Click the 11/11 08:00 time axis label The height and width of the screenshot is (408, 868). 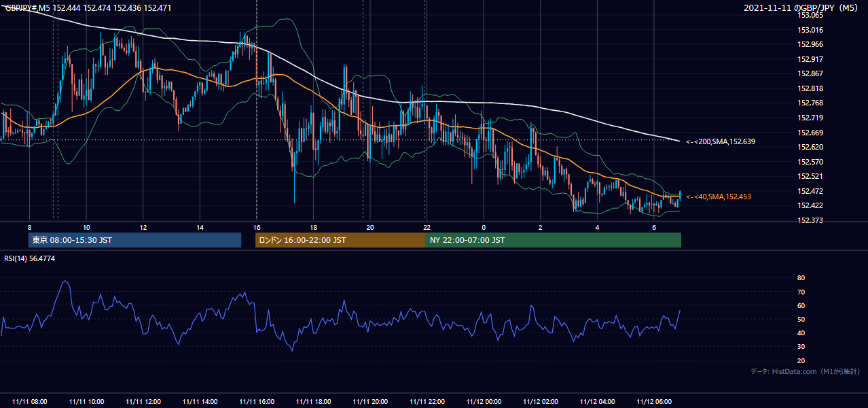coord(29,402)
